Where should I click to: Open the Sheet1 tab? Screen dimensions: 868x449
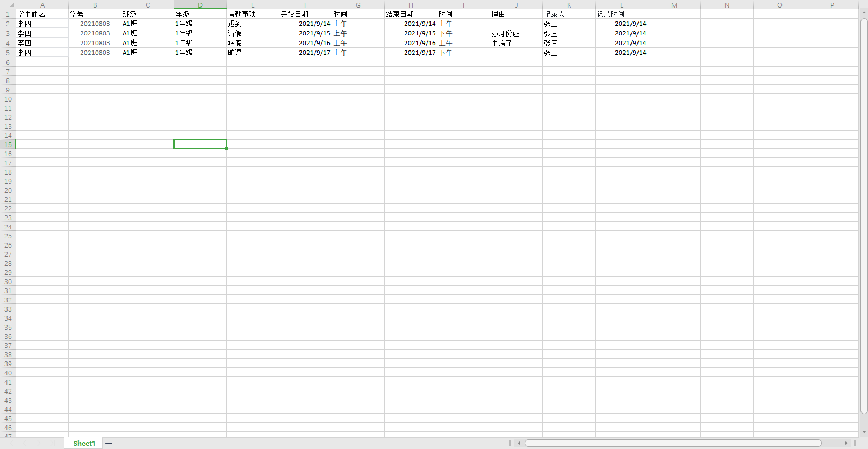[x=84, y=443]
